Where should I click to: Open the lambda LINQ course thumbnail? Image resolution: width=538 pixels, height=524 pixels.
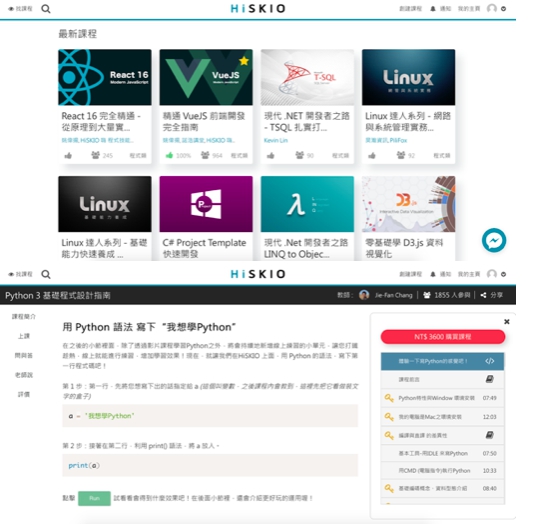pos(307,204)
